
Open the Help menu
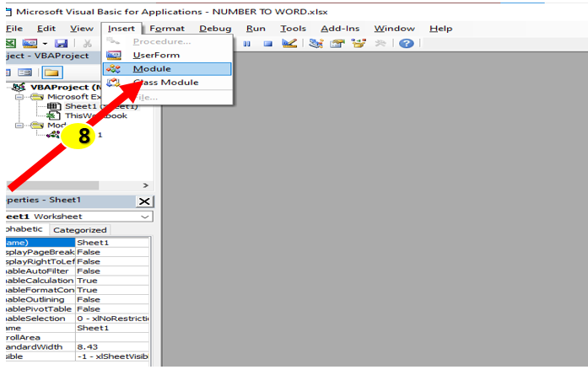(440, 29)
